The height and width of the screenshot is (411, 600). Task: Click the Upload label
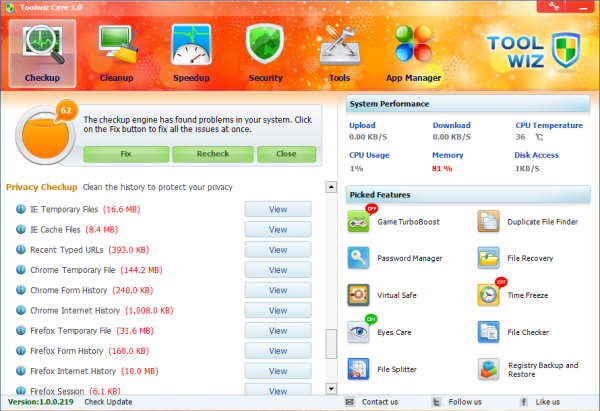362,126
